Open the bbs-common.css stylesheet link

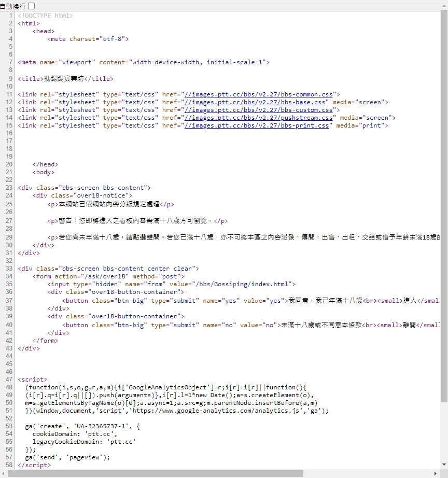tap(258, 94)
